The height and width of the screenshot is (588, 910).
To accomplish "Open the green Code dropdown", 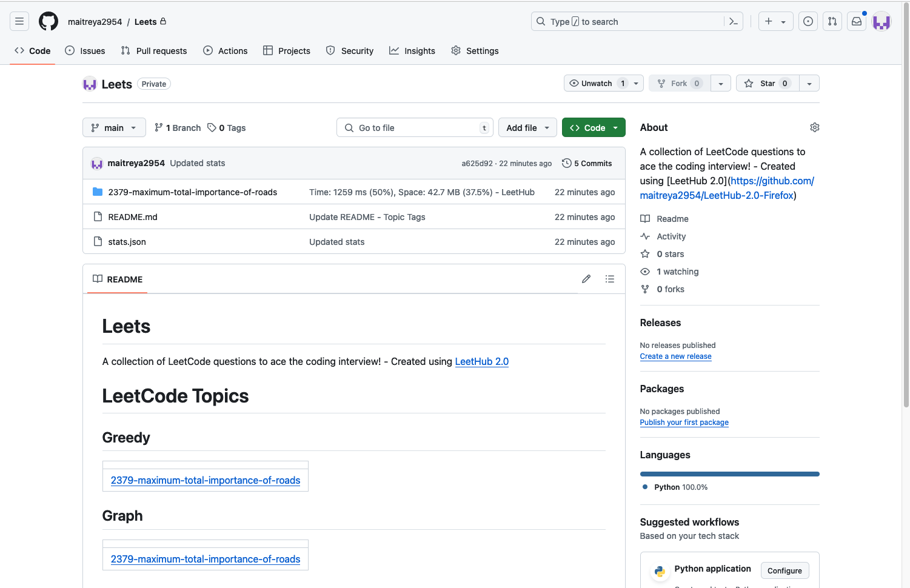I will [594, 127].
